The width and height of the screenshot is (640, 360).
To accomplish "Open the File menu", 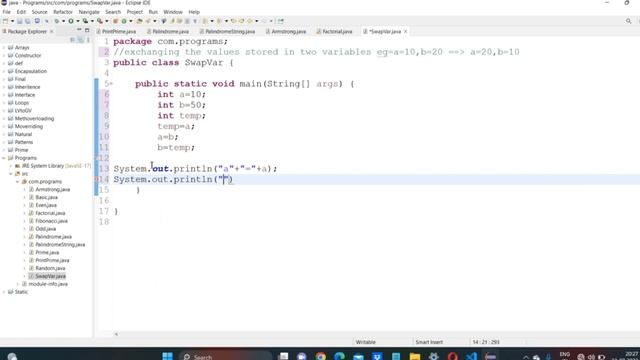I will (x=7, y=12).
